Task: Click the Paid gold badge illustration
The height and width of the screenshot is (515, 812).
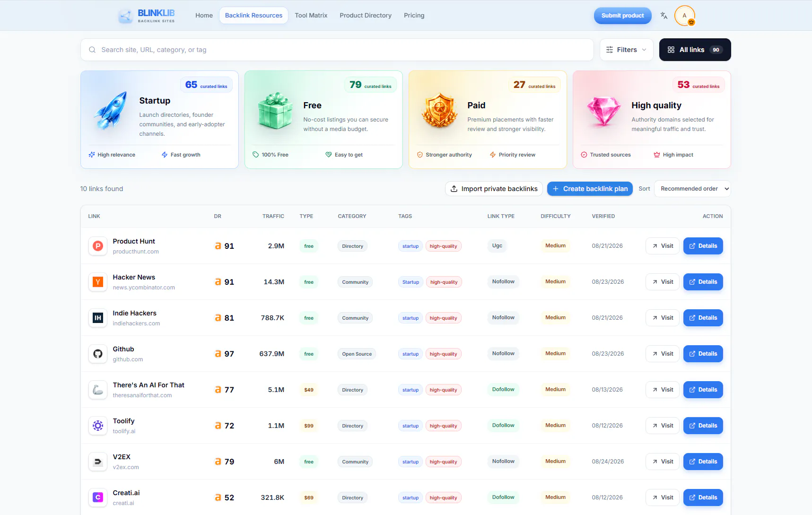Action: (439, 110)
